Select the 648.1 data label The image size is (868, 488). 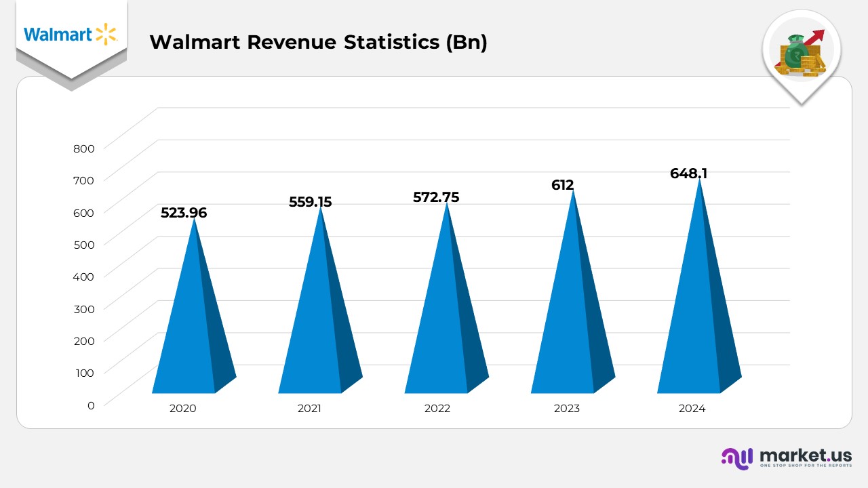pyautogui.click(x=688, y=174)
